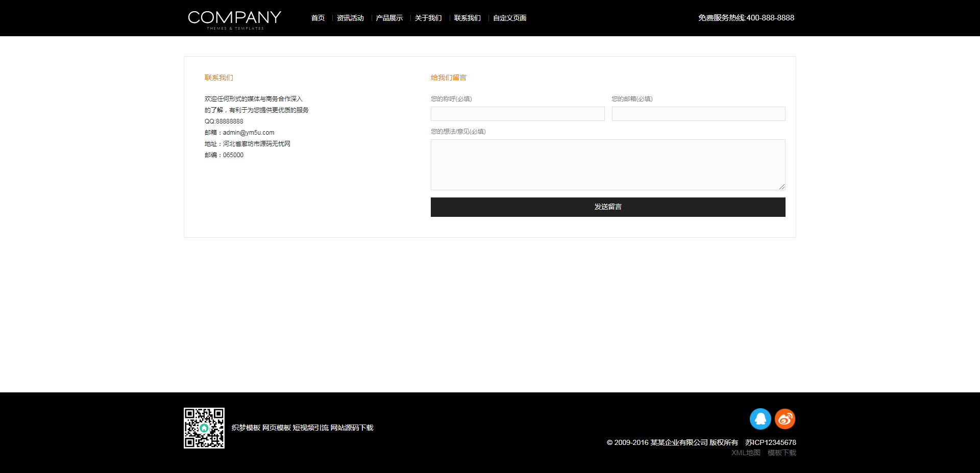
Task: Visit the 自定义页面 nav item
Action: pos(509,18)
